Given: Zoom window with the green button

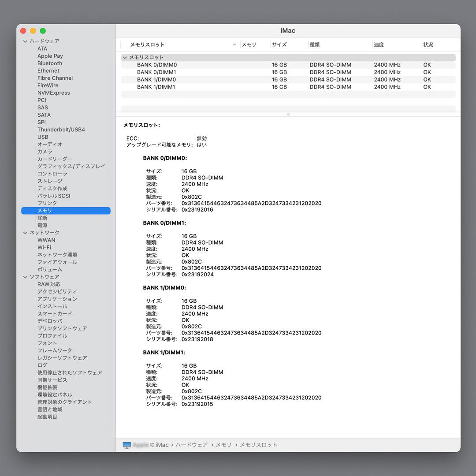Looking at the screenshot, I should [x=43, y=31].
